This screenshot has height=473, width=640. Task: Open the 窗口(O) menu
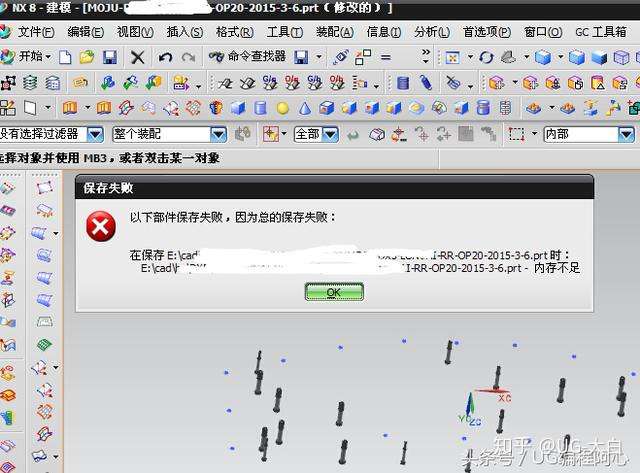[543, 32]
